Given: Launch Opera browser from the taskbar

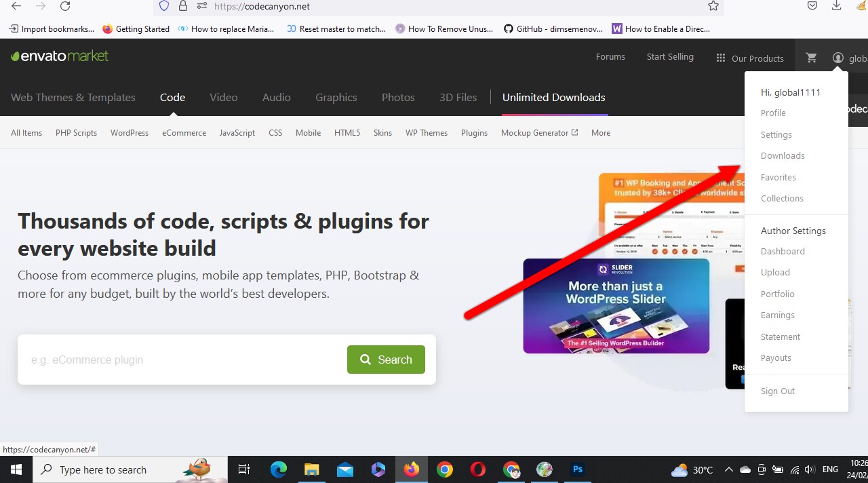Looking at the screenshot, I should (x=478, y=469).
